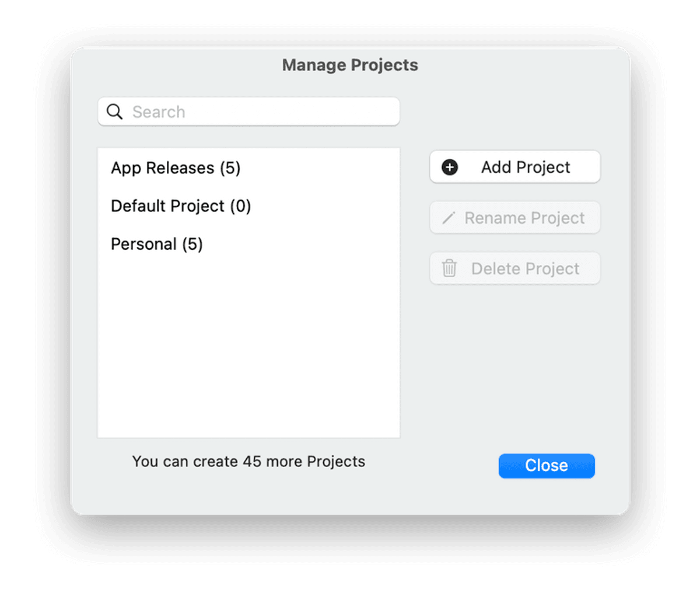Select the App Releases project
700x610 pixels.
point(163,168)
